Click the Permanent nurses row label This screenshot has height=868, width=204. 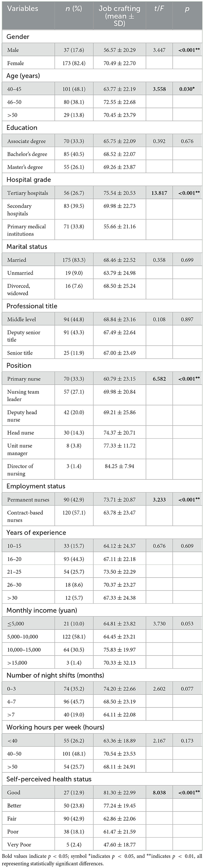(x=28, y=500)
